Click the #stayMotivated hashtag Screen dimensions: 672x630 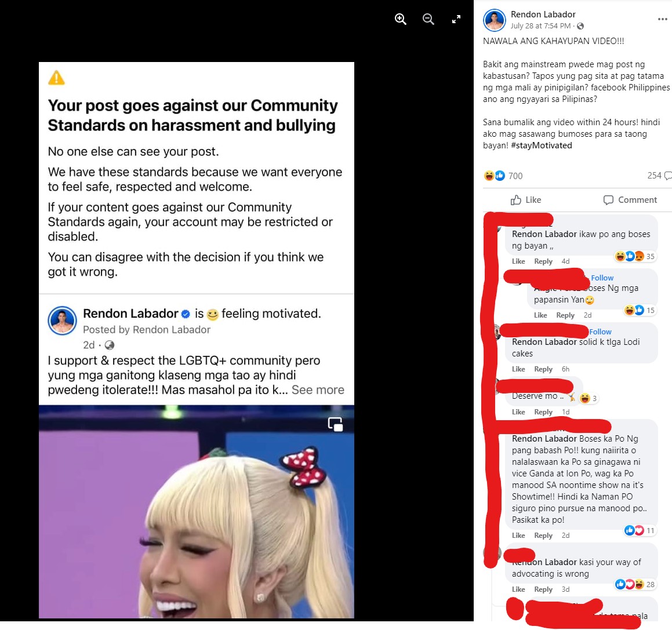(x=542, y=145)
